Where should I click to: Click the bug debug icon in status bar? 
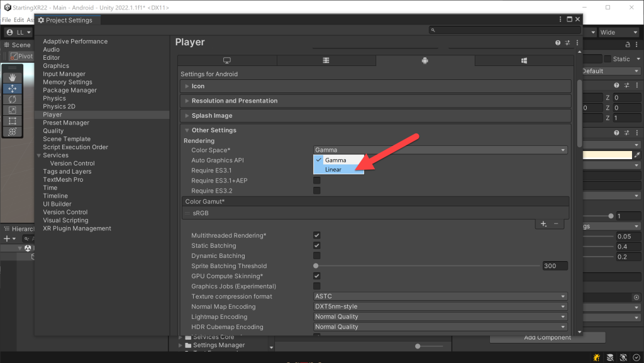click(596, 357)
